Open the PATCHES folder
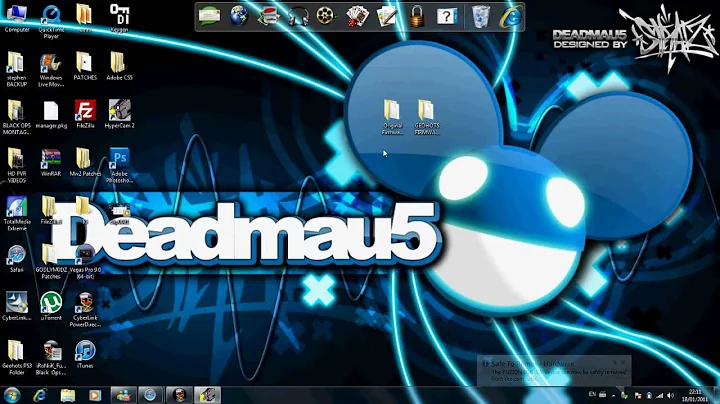 pos(85,66)
